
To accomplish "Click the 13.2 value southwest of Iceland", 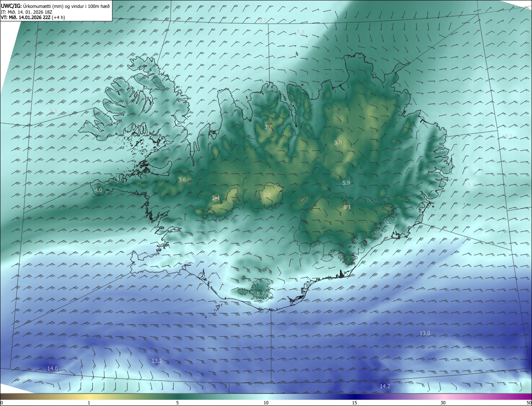I will click(157, 361).
